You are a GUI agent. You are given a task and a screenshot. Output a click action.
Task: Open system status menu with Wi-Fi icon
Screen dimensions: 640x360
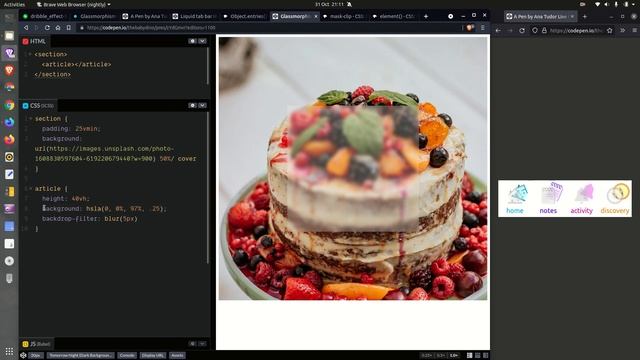coord(615,4)
